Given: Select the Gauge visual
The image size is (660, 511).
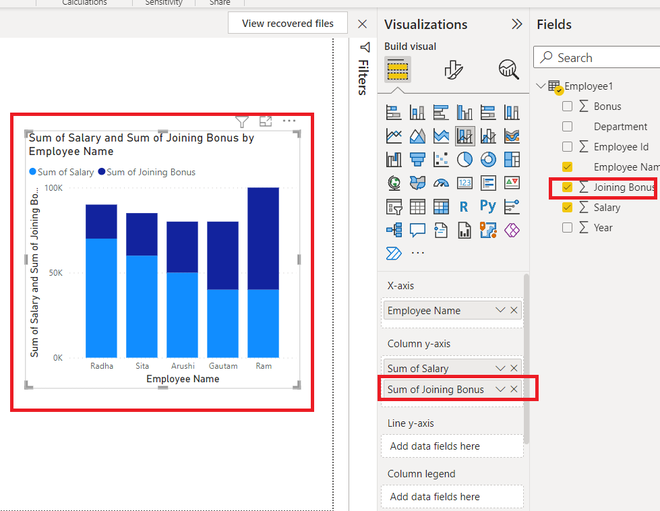Looking at the screenshot, I should pyautogui.click(x=441, y=184).
